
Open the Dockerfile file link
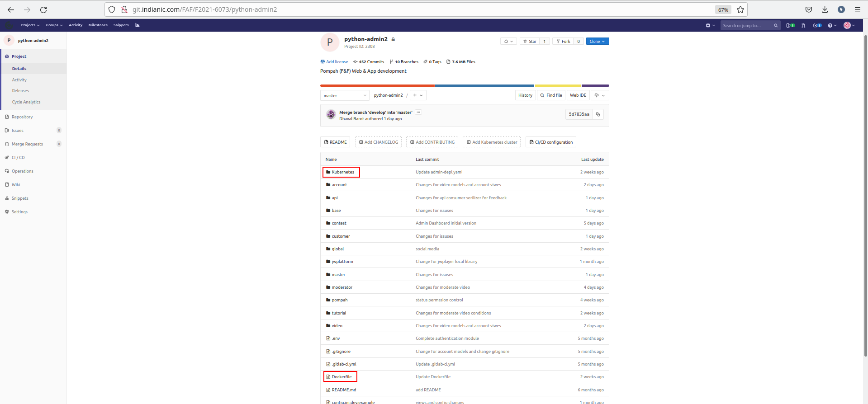(x=342, y=377)
